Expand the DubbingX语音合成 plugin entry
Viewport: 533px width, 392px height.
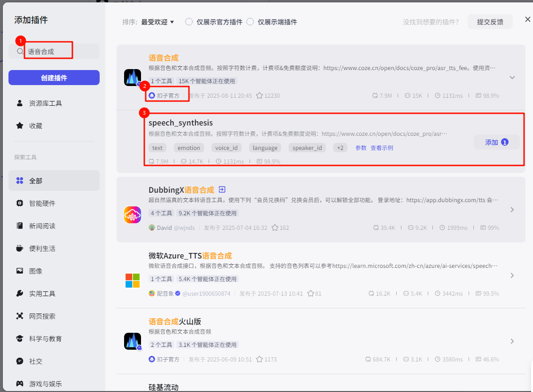point(512,210)
